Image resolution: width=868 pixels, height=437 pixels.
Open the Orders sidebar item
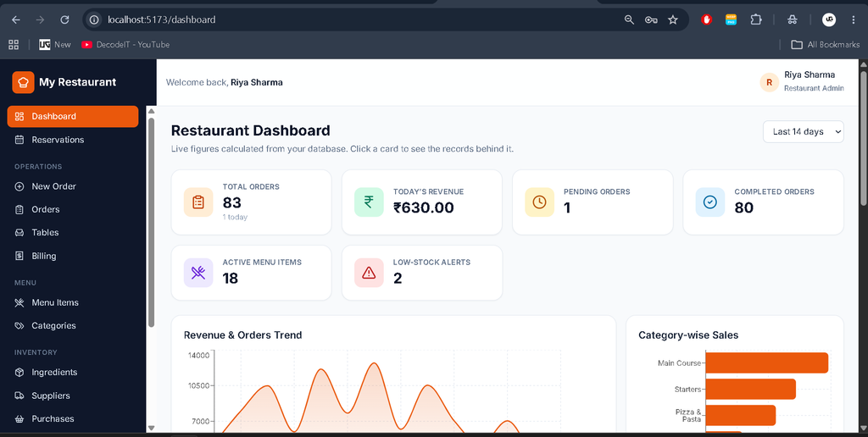coord(73,210)
